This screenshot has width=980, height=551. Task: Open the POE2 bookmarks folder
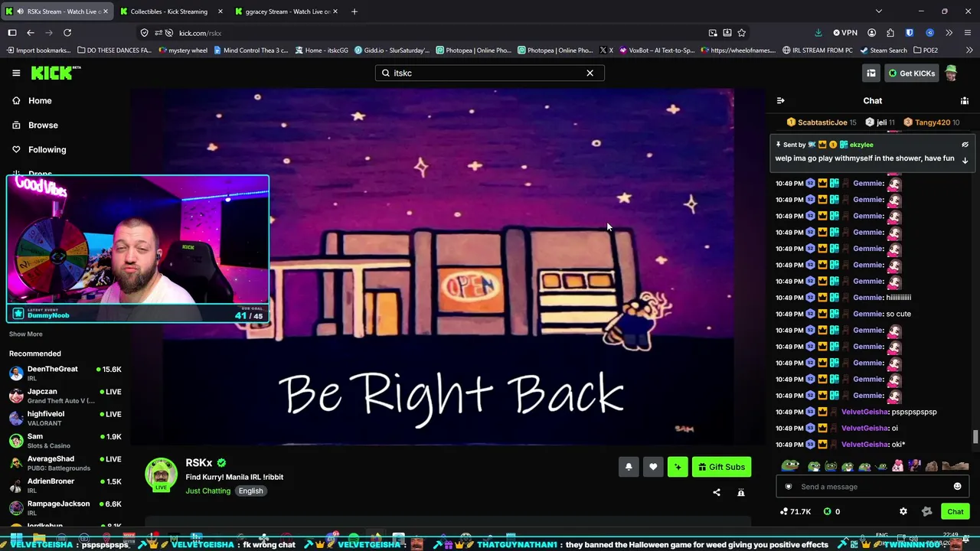924,51
